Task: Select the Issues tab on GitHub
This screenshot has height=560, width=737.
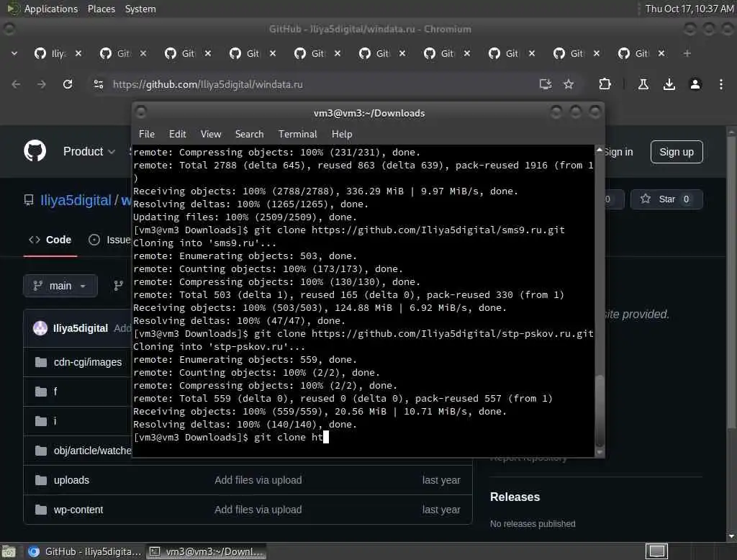Action: coord(109,240)
